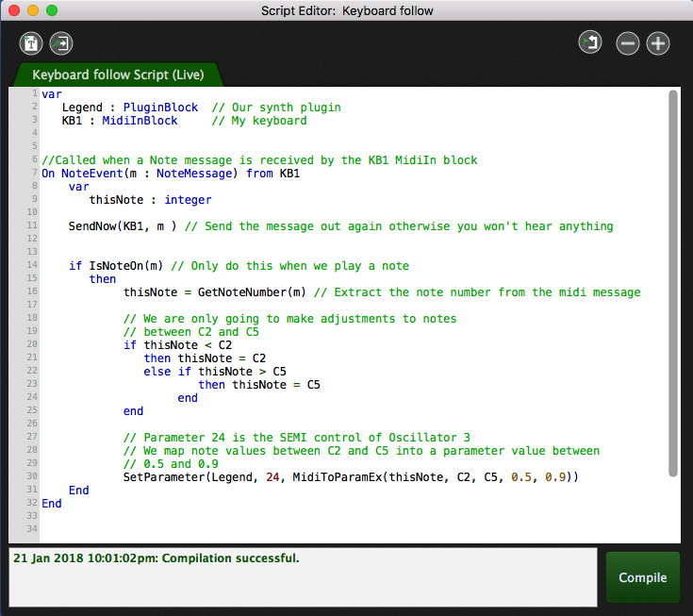This screenshot has height=616, width=693.
Task: Click the green zoom window button
Action: [52, 10]
